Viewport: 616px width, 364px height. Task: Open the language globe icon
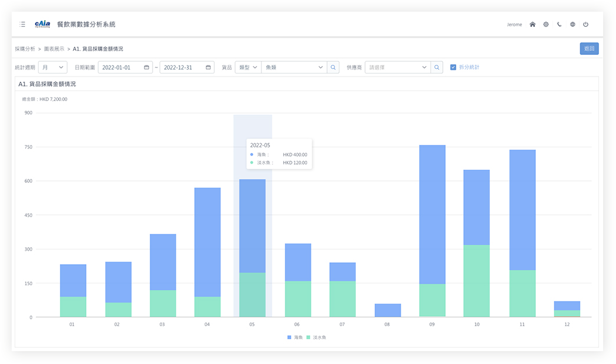(572, 25)
